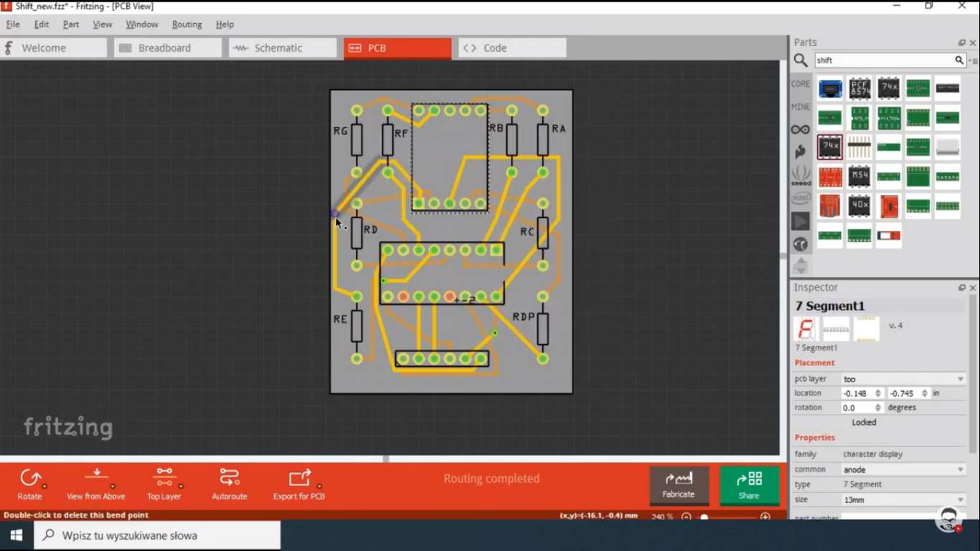
Task: Click the 7 Segment breadboard image in Inspector
Action: click(x=806, y=329)
